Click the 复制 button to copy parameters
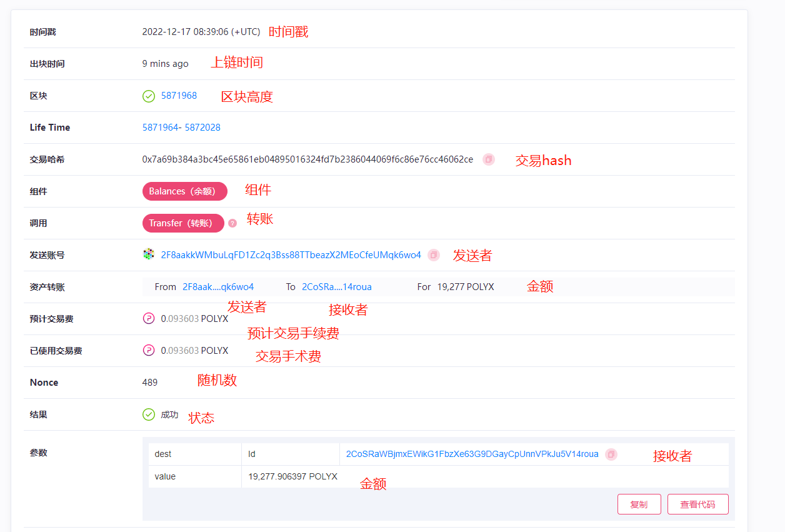The height and width of the screenshot is (532, 785). pos(639,504)
